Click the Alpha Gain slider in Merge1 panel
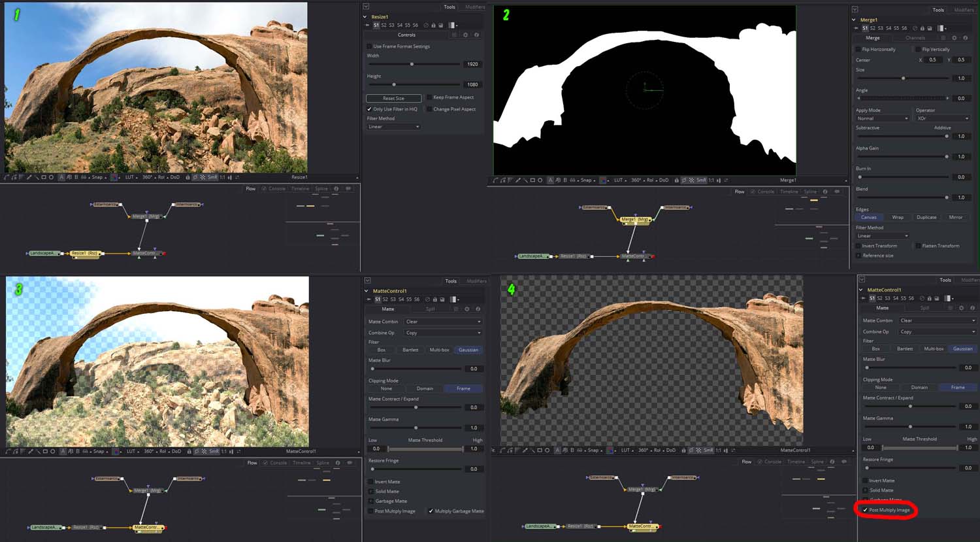The width and height of the screenshot is (980, 542). pyautogui.click(x=902, y=157)
